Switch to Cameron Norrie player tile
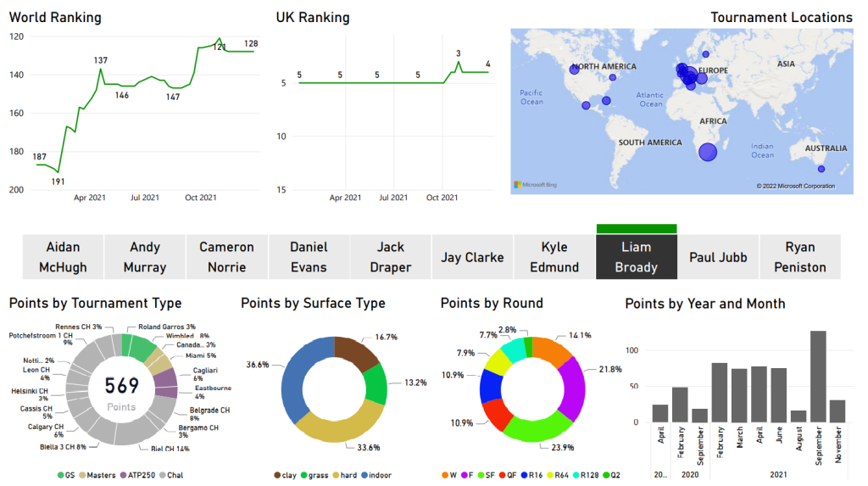The image size is (868, 486). (x=226, y=257)
